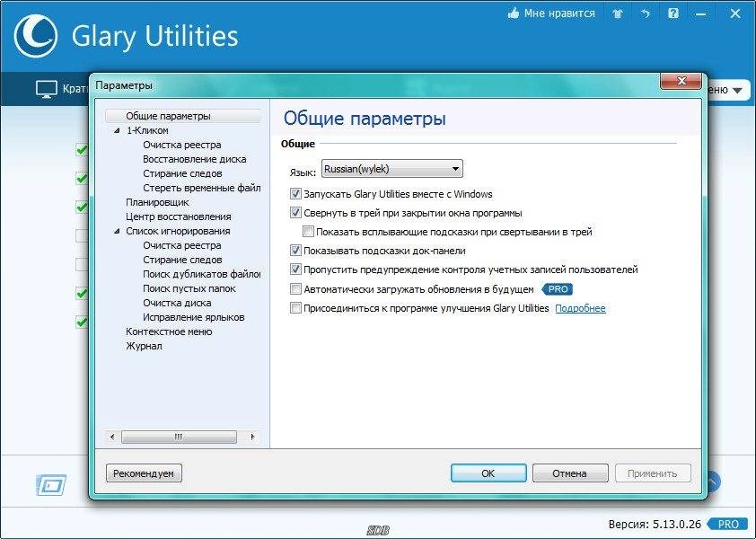Click the bottom-left blue window icon in the main window
Viewport: 756px width, 539px height.
pyautogui.click(x=51, y=485)
